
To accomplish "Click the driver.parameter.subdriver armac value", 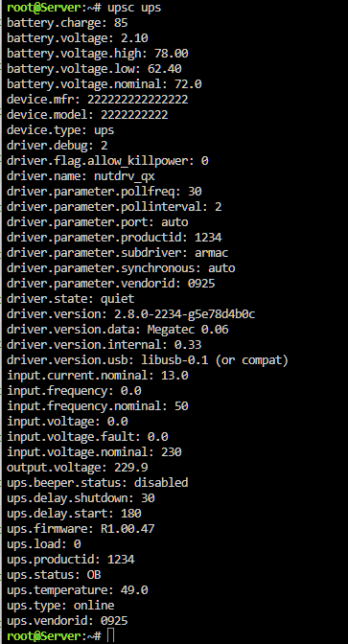I will [212, 253].
